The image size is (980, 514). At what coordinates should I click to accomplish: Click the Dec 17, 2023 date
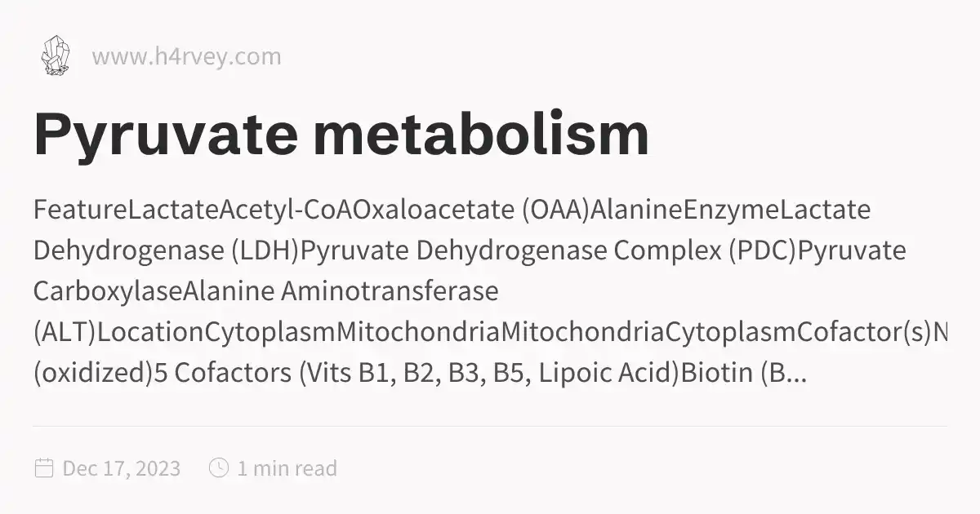(x=122, y=468)
